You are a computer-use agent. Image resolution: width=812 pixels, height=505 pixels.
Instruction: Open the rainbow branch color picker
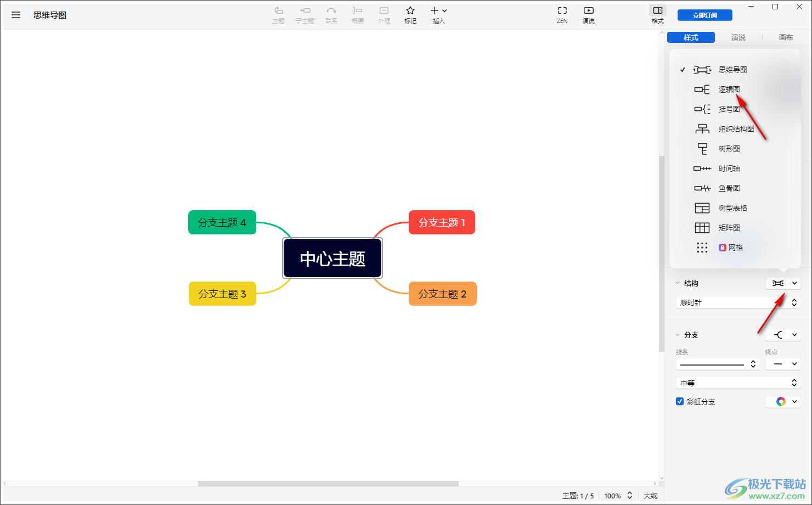[783, 402]
